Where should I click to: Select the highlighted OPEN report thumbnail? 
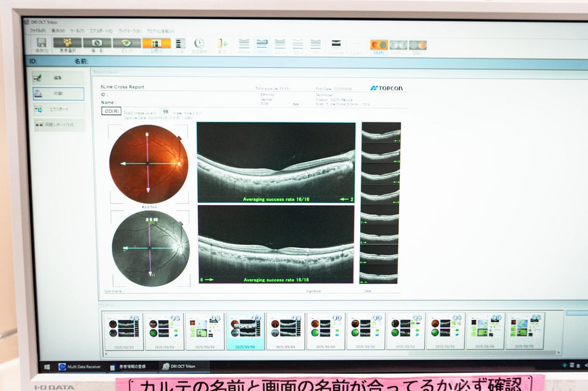[245, 330]
